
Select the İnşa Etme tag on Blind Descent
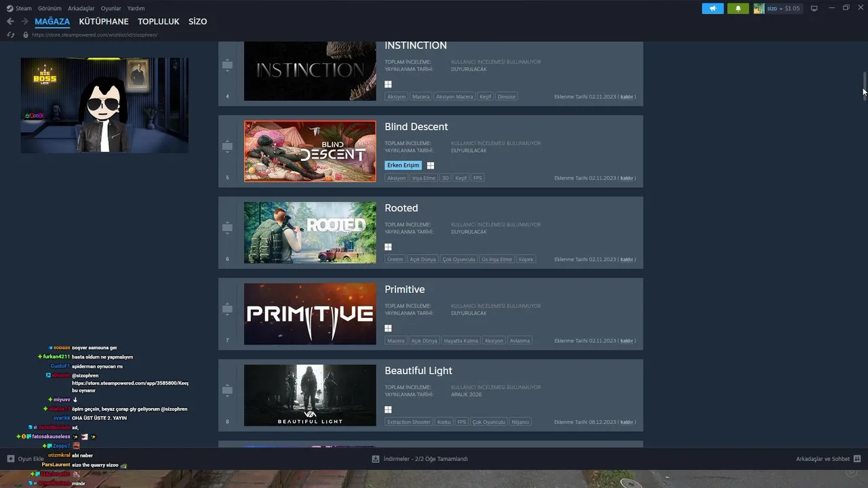point(424,178)
